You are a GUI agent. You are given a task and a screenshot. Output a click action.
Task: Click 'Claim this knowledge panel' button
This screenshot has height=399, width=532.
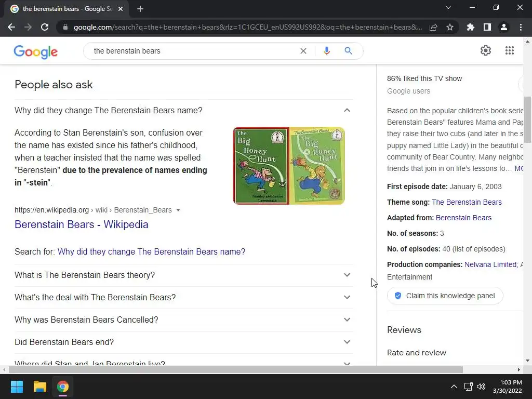coord(445,296)
